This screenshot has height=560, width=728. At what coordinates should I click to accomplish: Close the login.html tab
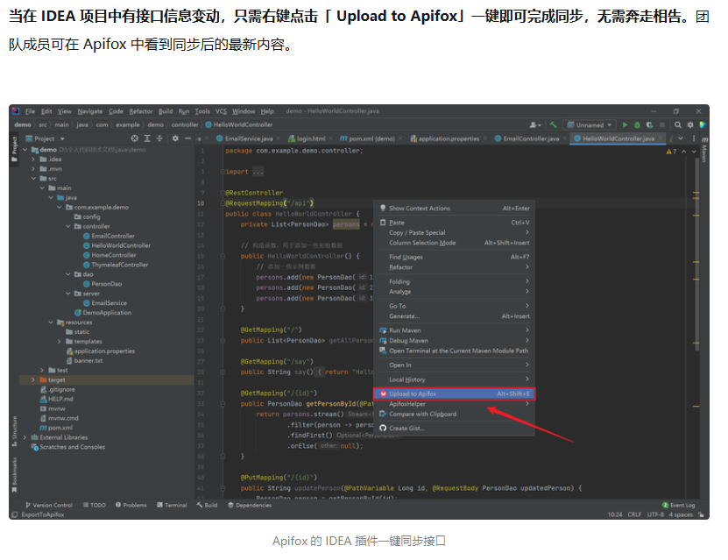pyautogui.click(x=330, y=138)
